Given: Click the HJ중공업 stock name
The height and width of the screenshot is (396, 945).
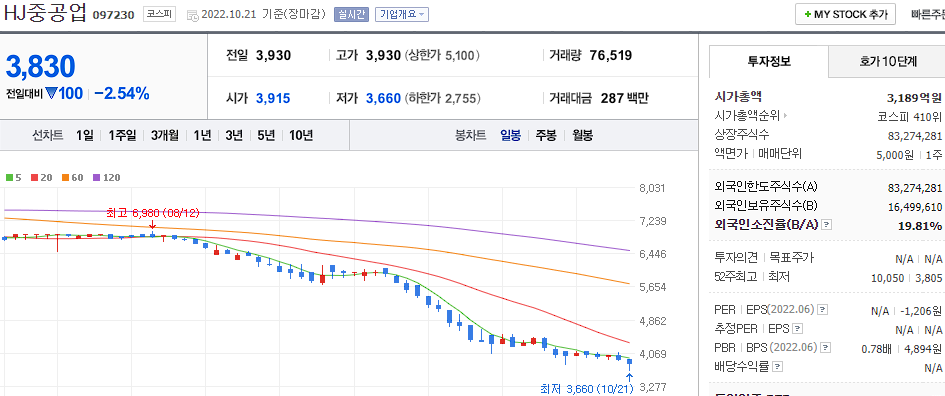Looking at the screenshot, I should (x=45, y=13).
